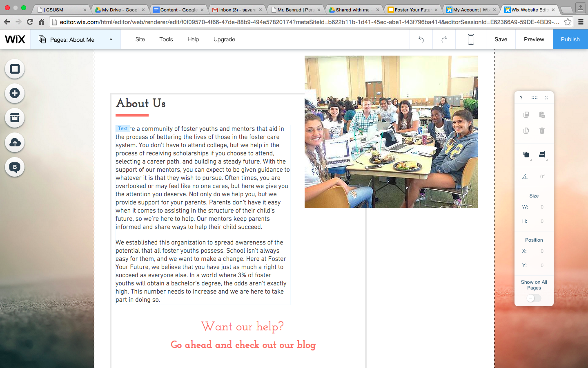This screenshot has width=588, height=368.
Task: Click the Undo arrow in the top bar
Action: click(421, 39)
